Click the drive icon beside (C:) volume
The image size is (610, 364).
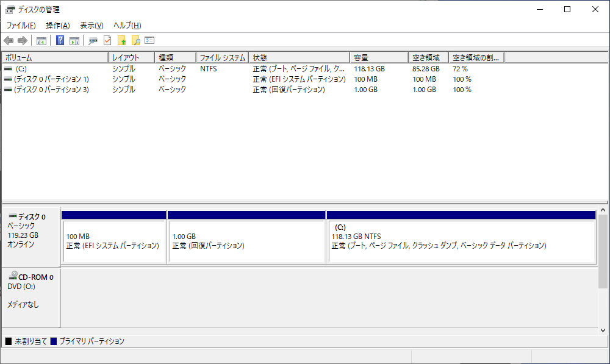click(x=8, y=69)
